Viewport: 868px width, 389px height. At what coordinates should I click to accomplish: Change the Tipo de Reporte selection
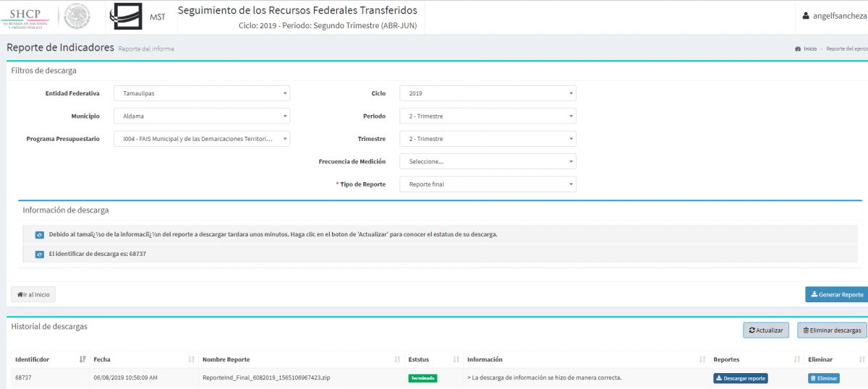[488, 184]
